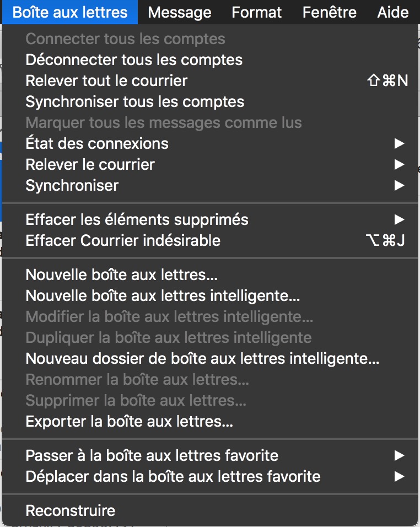Choose Nouvelle boîte aux lettres… entry
This screenshot has width=420, height=527.
122,275
